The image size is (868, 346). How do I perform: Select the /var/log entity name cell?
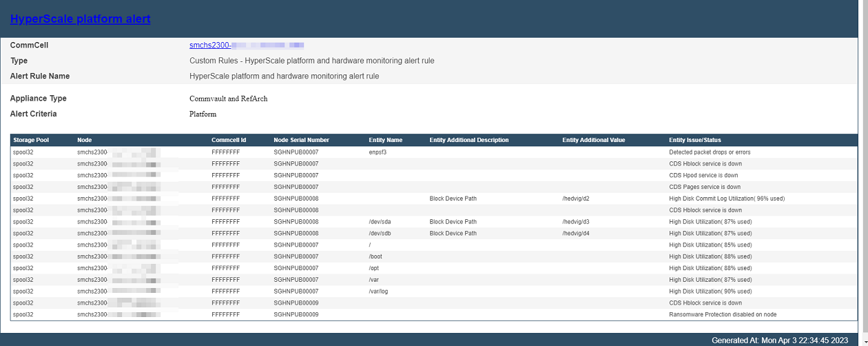tap(380, 292)
